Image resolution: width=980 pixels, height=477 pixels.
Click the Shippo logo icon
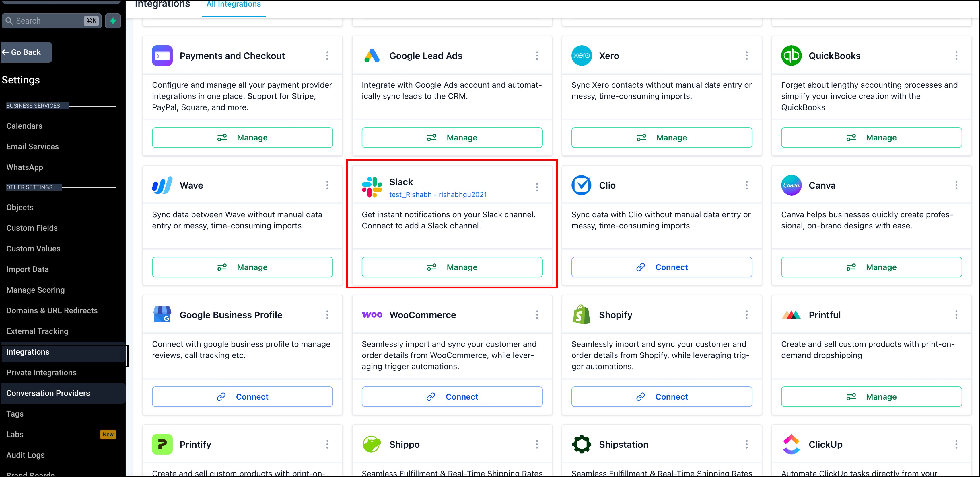point(372,444)
